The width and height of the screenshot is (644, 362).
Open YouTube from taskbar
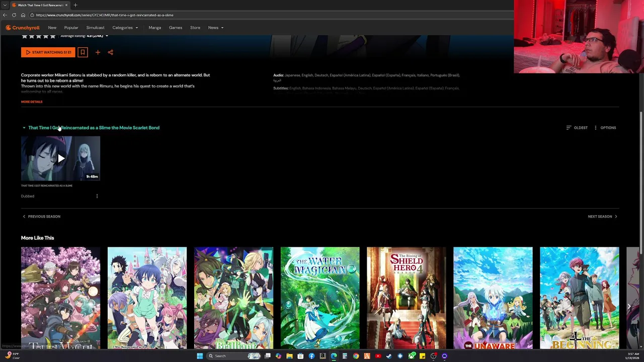[378, 356]
